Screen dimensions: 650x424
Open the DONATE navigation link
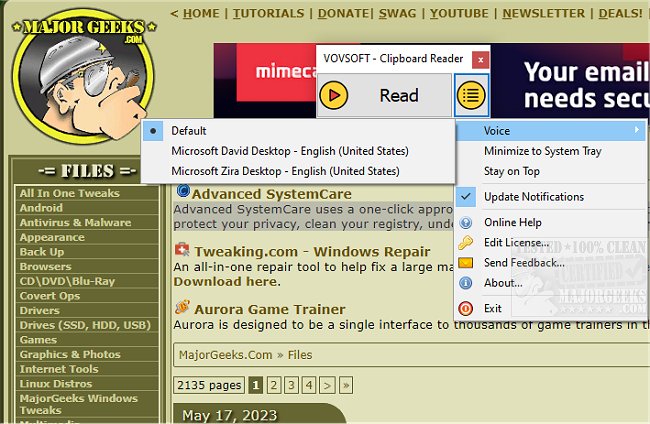click(343, 14)
